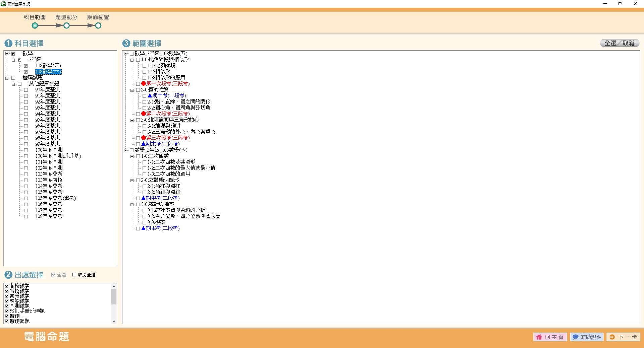Collapse the 數學_3年級_108數學(六) root node
Viewport: 644px width, 348px height.
click(126, 150)
